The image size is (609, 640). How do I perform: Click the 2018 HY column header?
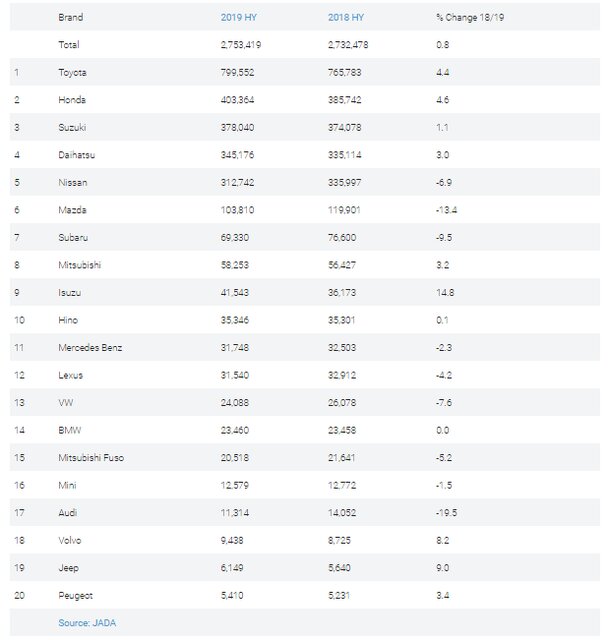pos(347,17)
